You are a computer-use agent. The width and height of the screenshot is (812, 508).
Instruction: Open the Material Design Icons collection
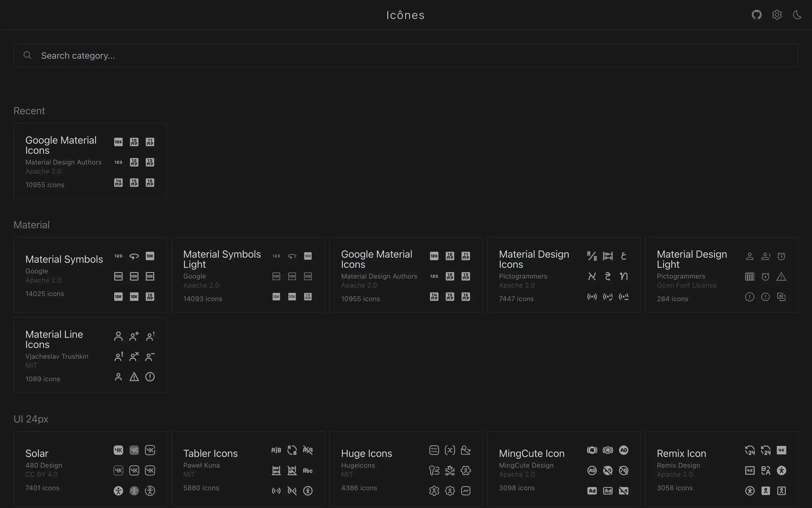(x=564, y=275)
